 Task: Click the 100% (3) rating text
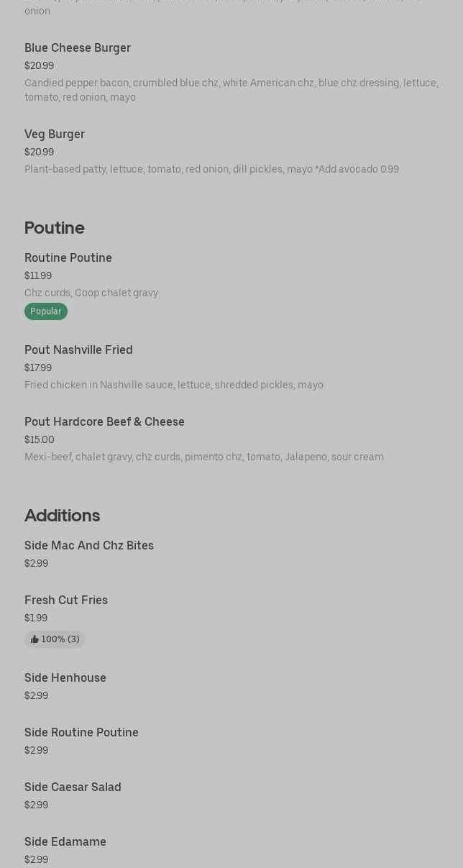pyautogui.click(x=60, y=639)
